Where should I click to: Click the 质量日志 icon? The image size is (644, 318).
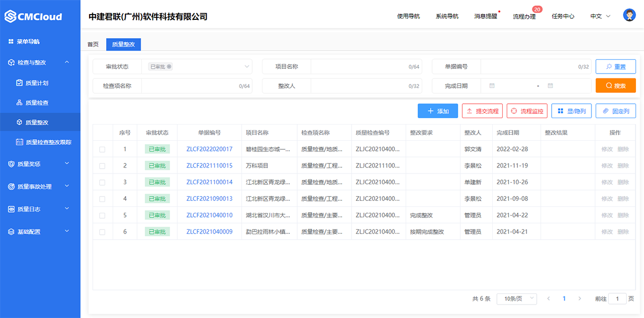tap(11, 209)
